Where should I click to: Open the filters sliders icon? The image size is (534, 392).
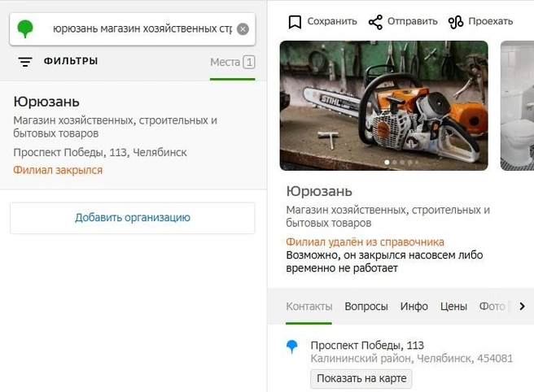click(x=25, y=62)
